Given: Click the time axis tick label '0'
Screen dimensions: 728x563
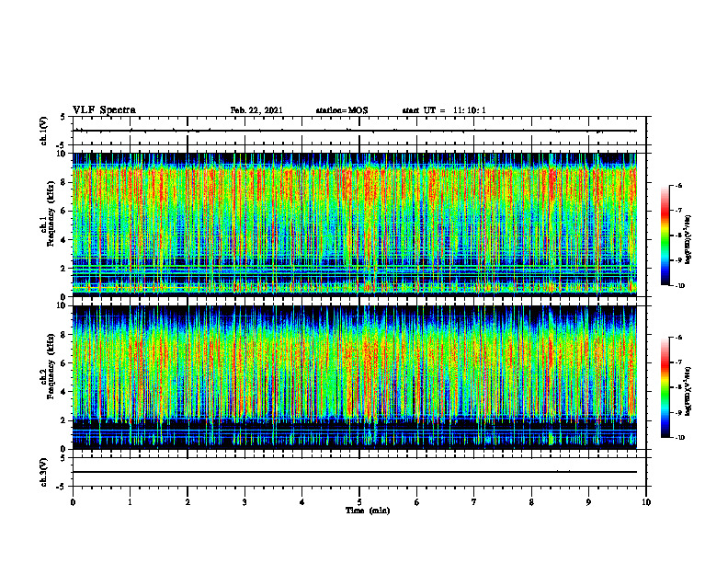Looking at the screenshot, I should [x=73, y=502].
